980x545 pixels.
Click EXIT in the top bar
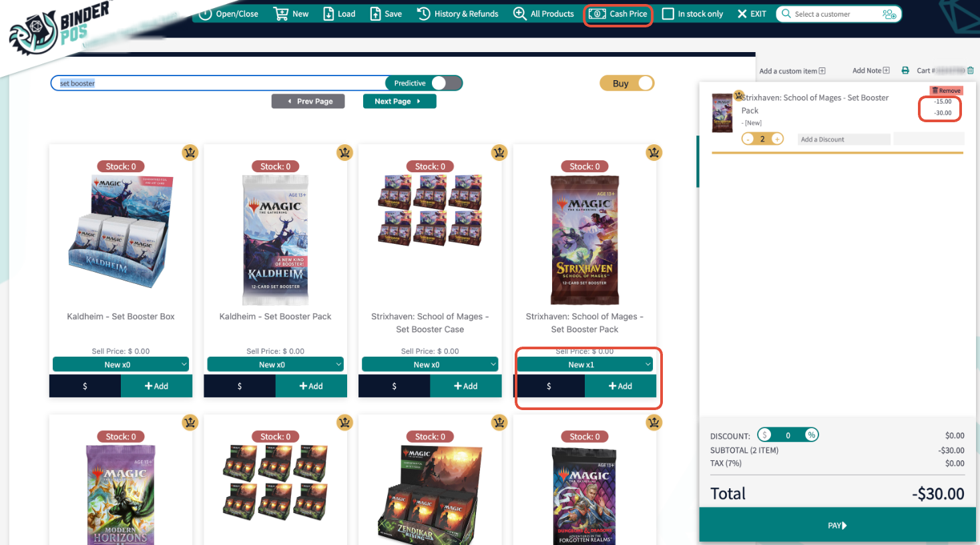tap(752, 13)
